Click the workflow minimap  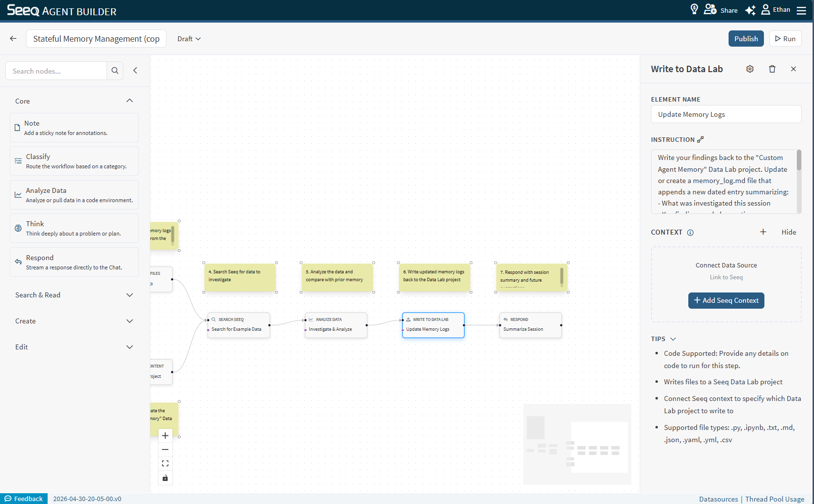coord(577,445)
